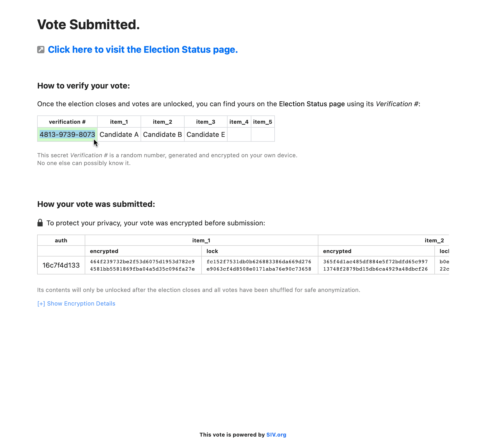Click the Candidate A cell under item_1
491x448 pixels.
click(x=119, y=134)
